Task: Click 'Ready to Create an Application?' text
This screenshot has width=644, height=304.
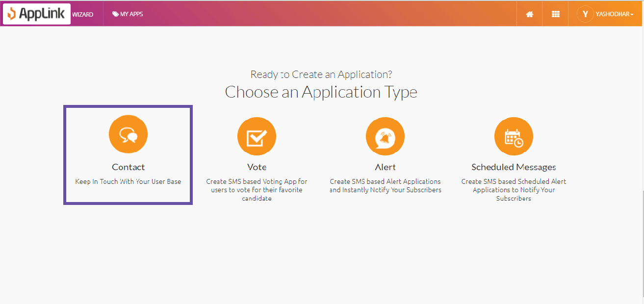Action: tap(321, 75)
